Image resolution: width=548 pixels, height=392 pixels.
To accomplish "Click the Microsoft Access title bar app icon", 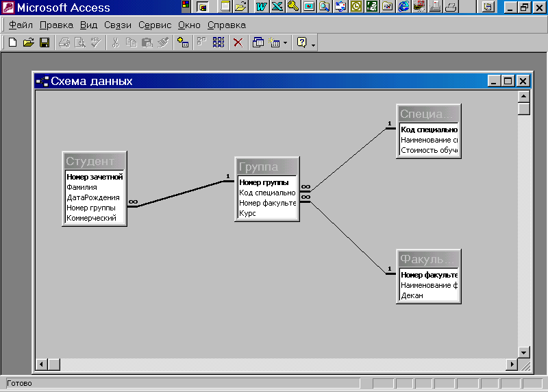I will coord(8,7).
